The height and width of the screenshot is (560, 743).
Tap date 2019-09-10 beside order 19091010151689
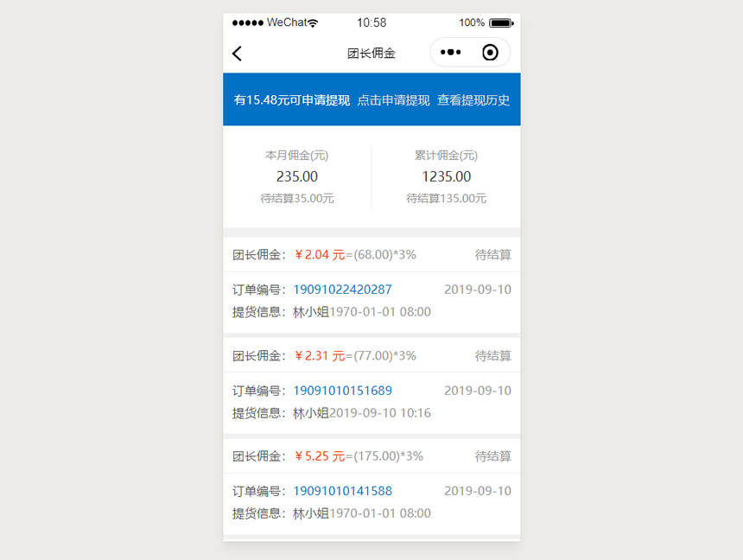coord(478,391)
